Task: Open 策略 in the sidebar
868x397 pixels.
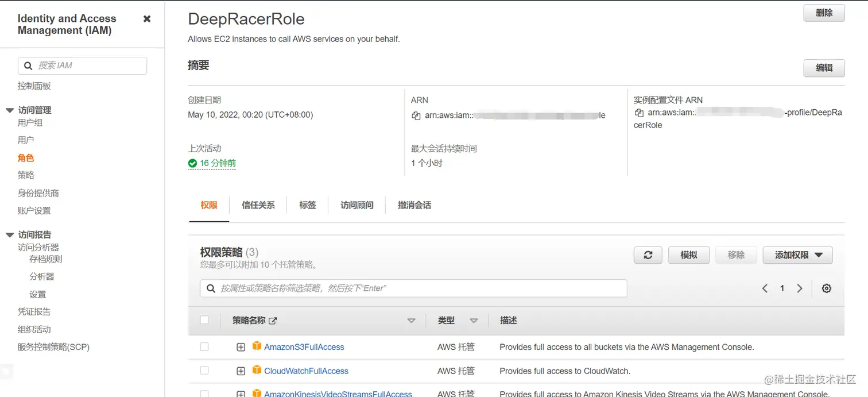Action: (26, 175)
